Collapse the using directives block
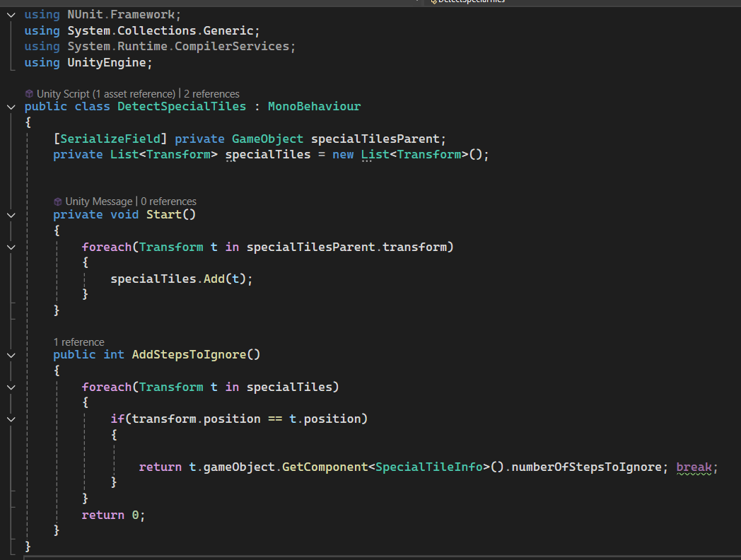Viewport: 741px width, 560px height. (11, 15)
